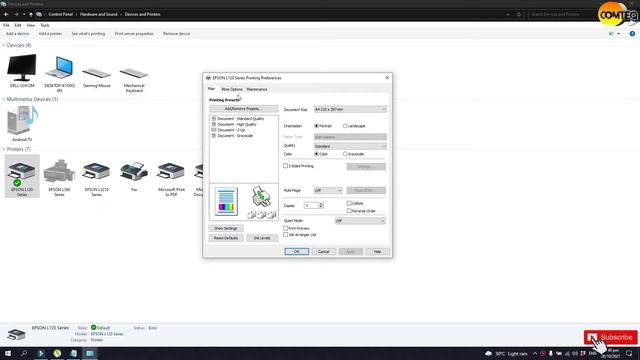
Task: Open taskbar search magnifier
Action: [x=24, y=353]
